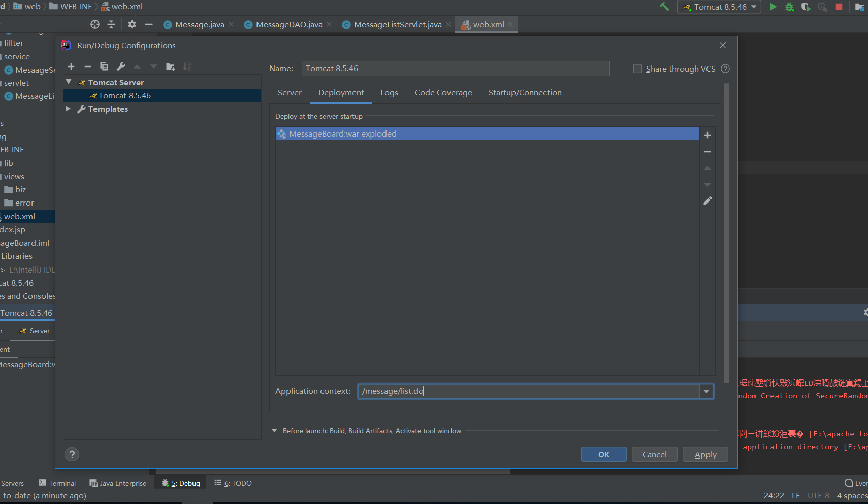868x504 pixels.
Task: Close the Message.java editor tab
Action: tap(231, 24)
